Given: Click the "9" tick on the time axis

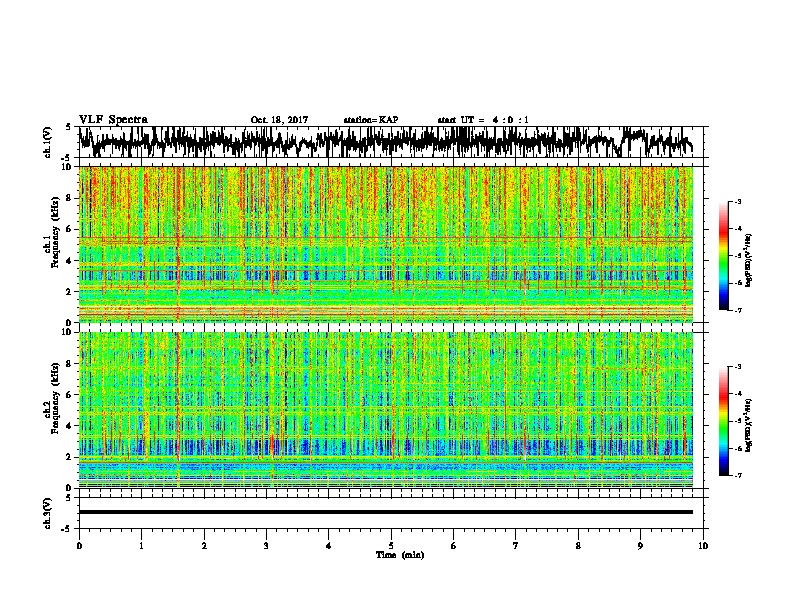Looking at the screenshot, I should pos(640,545).
